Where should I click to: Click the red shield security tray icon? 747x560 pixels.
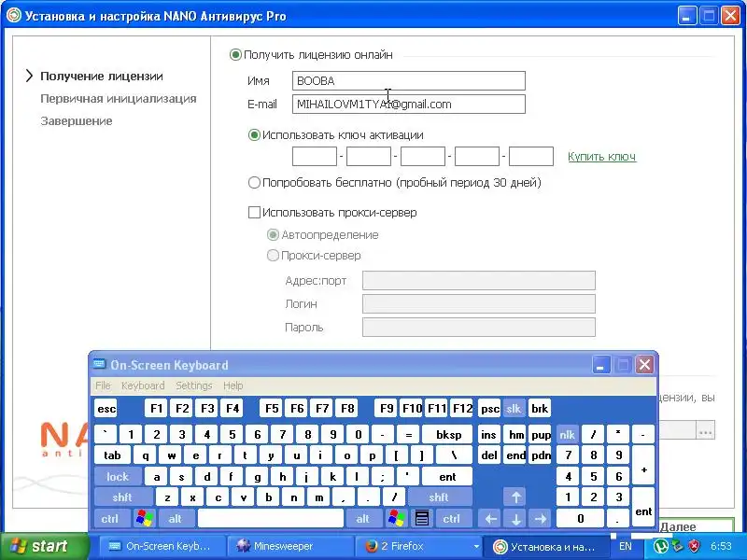click(x=695, y=546)
